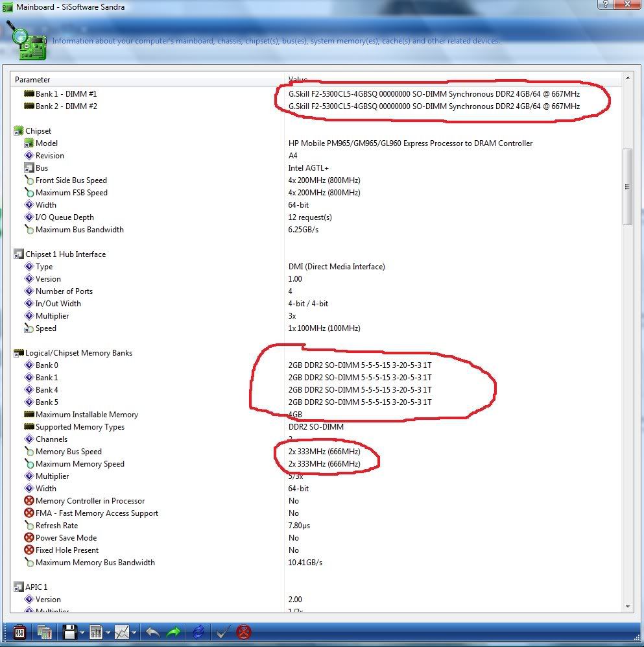
Task: Click the '1x 100MHz (100MHz)' speed value
Action: tap(324, 328)
